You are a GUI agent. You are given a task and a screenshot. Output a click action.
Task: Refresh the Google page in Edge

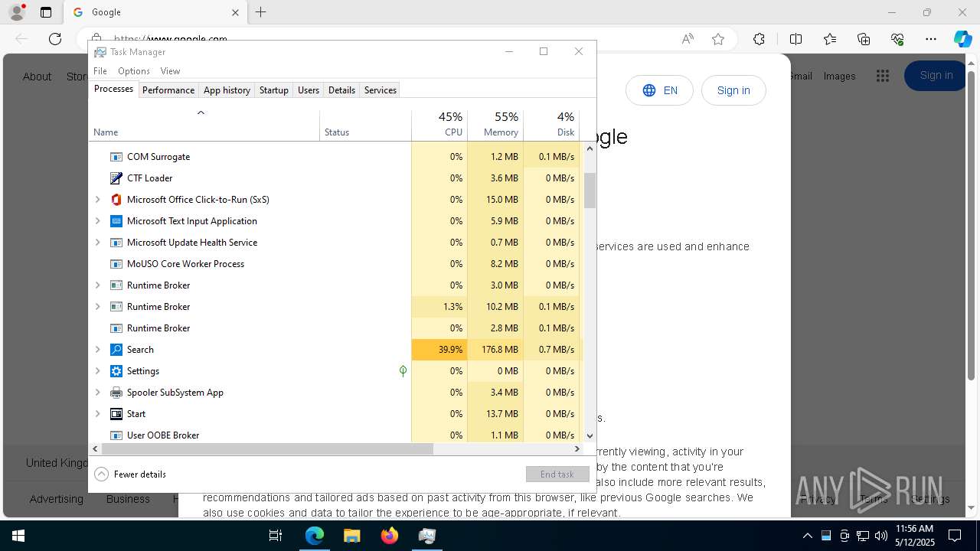55,39
